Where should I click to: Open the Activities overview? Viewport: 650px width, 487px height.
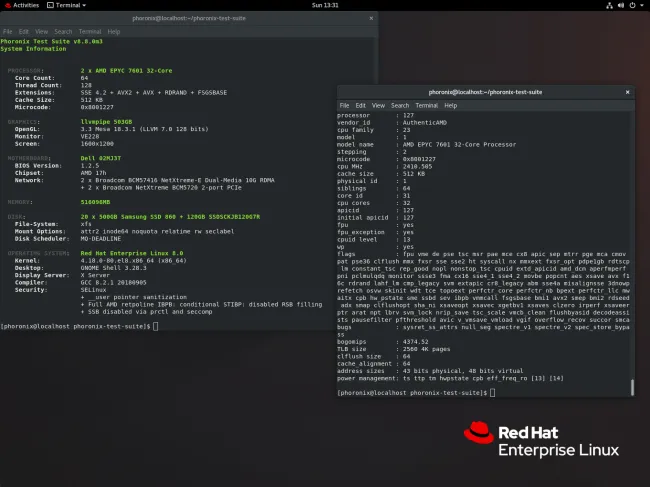tap(24, 5)
